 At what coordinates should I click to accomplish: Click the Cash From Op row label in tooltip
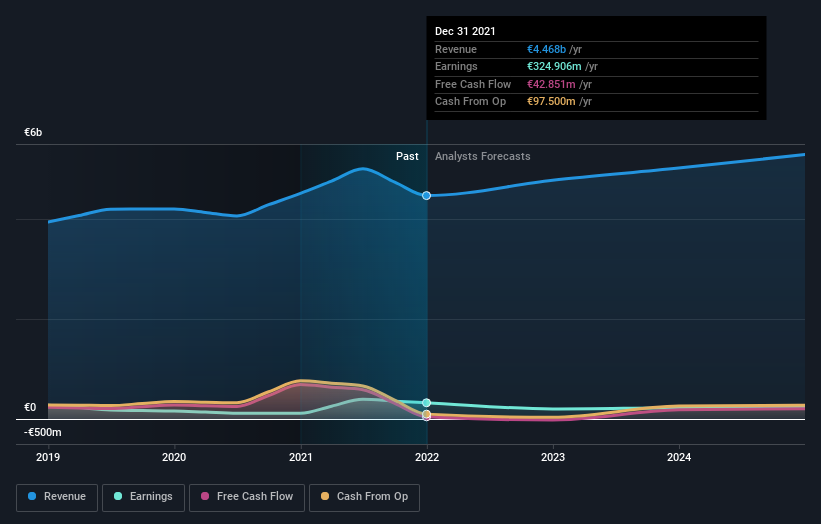tap(470, 102)
